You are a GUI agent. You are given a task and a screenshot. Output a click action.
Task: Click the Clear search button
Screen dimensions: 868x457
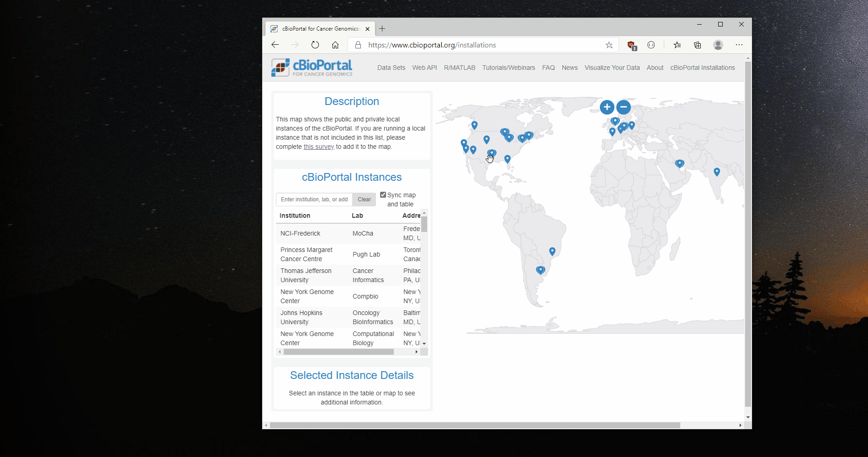(364, 200)
